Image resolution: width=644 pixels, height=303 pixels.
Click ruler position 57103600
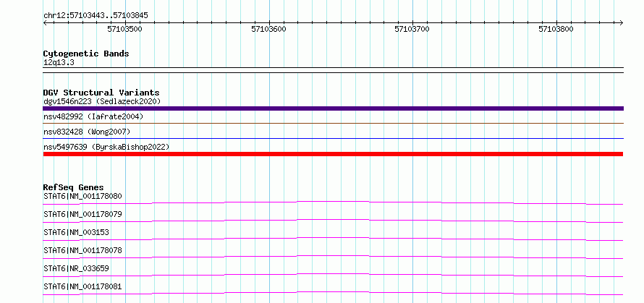tap(268, 29)
